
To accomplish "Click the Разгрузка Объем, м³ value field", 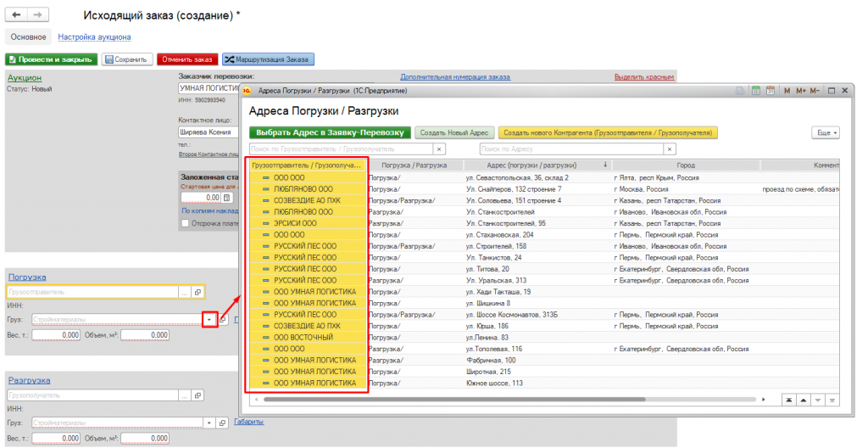I will coord(145,439).
